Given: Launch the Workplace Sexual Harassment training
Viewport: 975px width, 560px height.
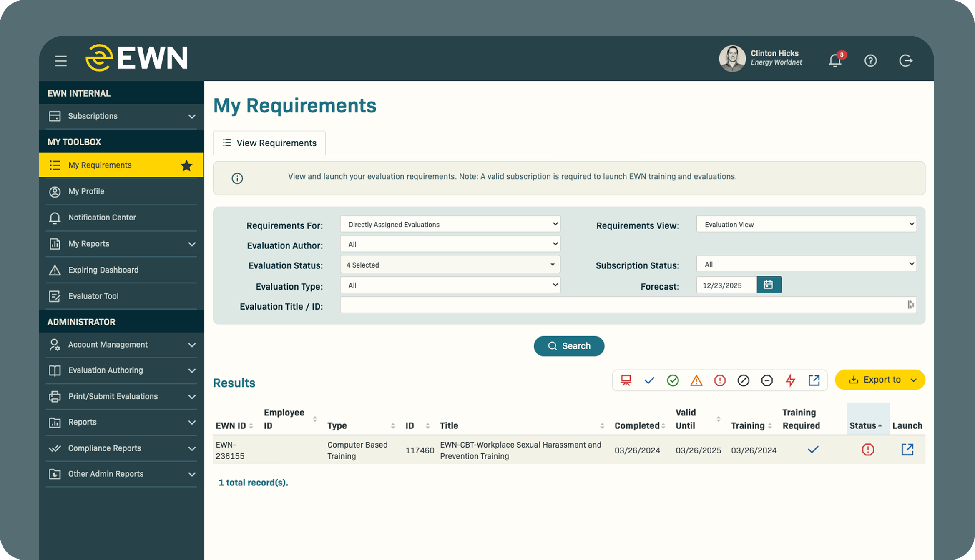Looking at the screenshot, I should (907, 450).
